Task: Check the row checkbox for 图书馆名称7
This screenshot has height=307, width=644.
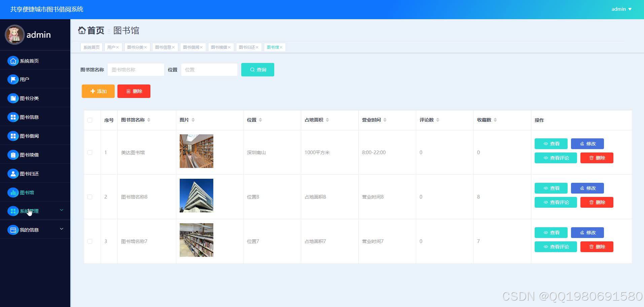Action: (90, 241)
